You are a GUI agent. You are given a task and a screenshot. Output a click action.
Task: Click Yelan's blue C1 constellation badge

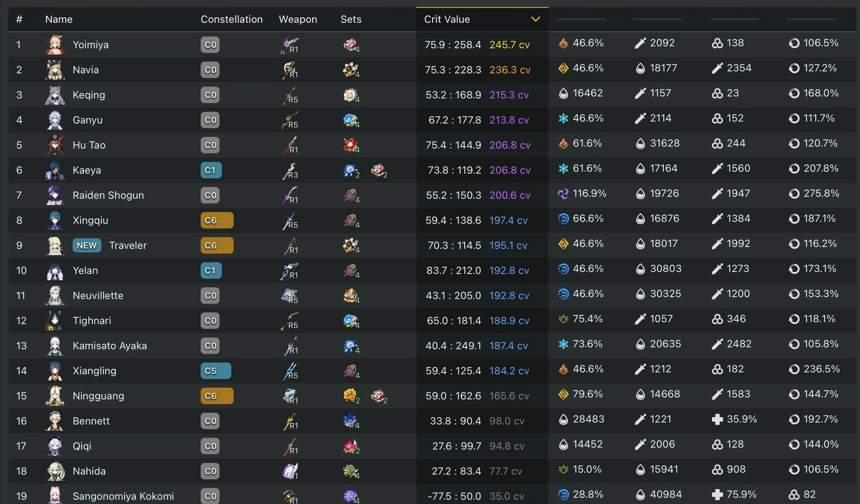(211, 271)
